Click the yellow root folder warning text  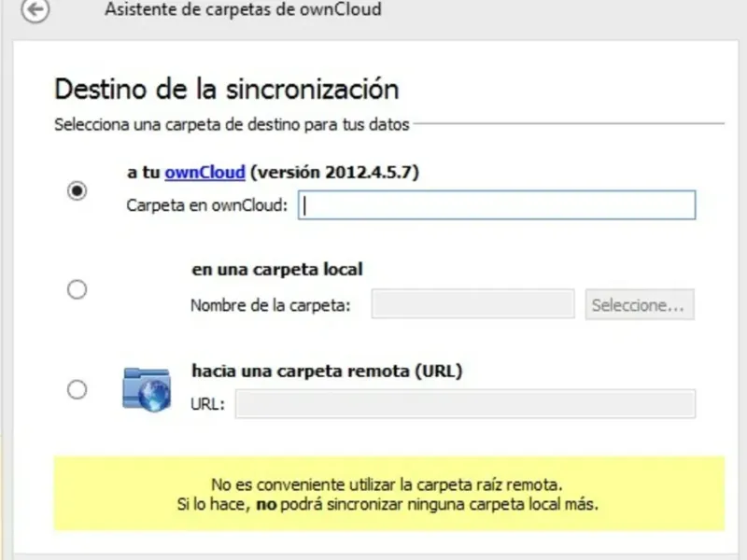tap(388, 495)
